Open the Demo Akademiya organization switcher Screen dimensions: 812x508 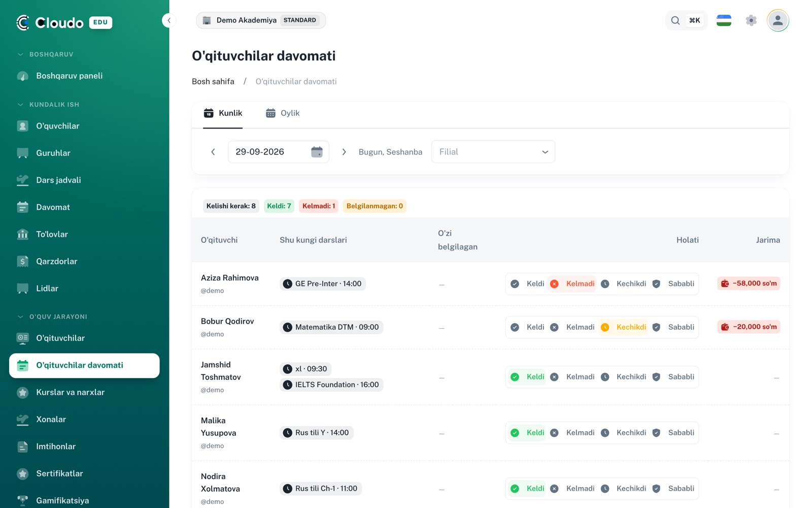coord(261,20)
